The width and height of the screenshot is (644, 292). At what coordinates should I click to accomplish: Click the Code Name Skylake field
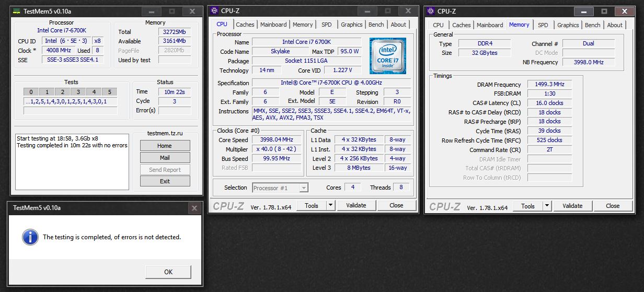click(x=280, y=51)
